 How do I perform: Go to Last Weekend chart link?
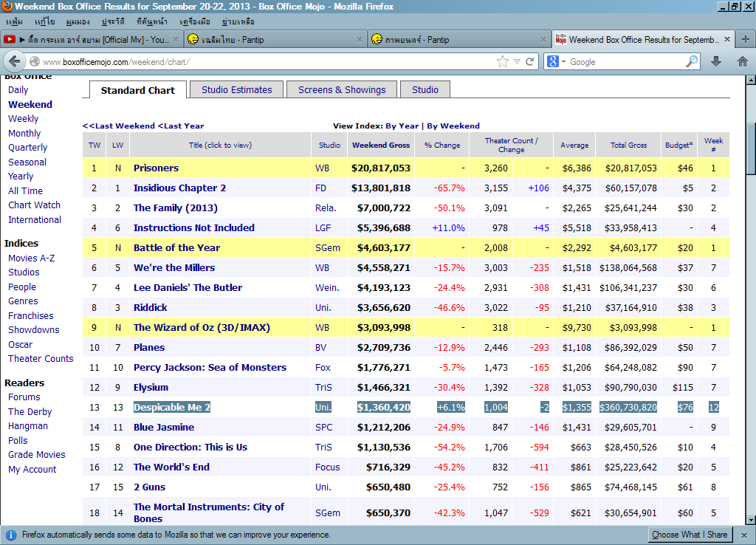coord(119,126)
